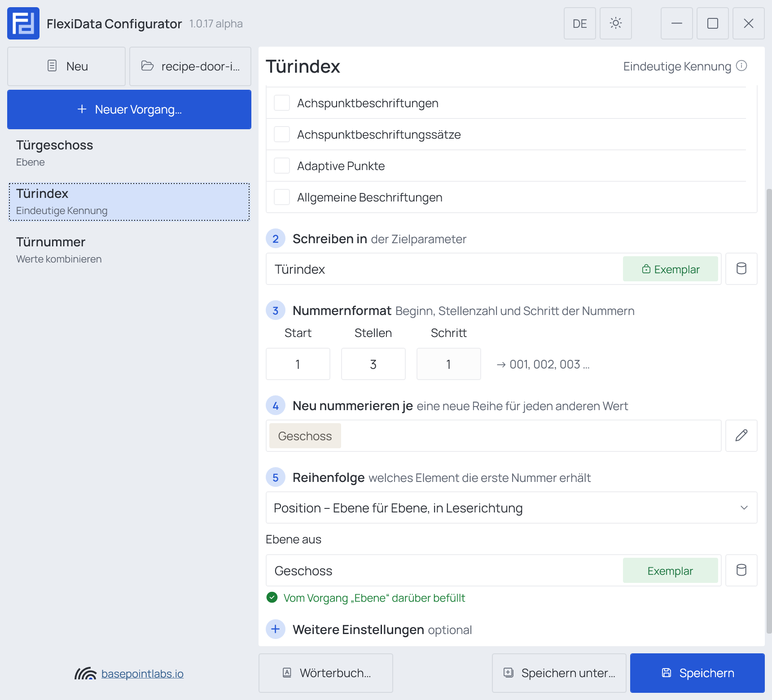Expand Weitere Einstellungen plus icon
Screen dimensions: 772x700
[x=276, y=629]
